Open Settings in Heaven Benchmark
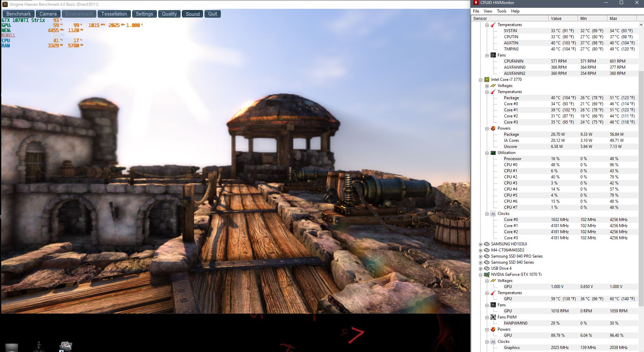This screenshot has width=644, height=352. tap(144, 14)
